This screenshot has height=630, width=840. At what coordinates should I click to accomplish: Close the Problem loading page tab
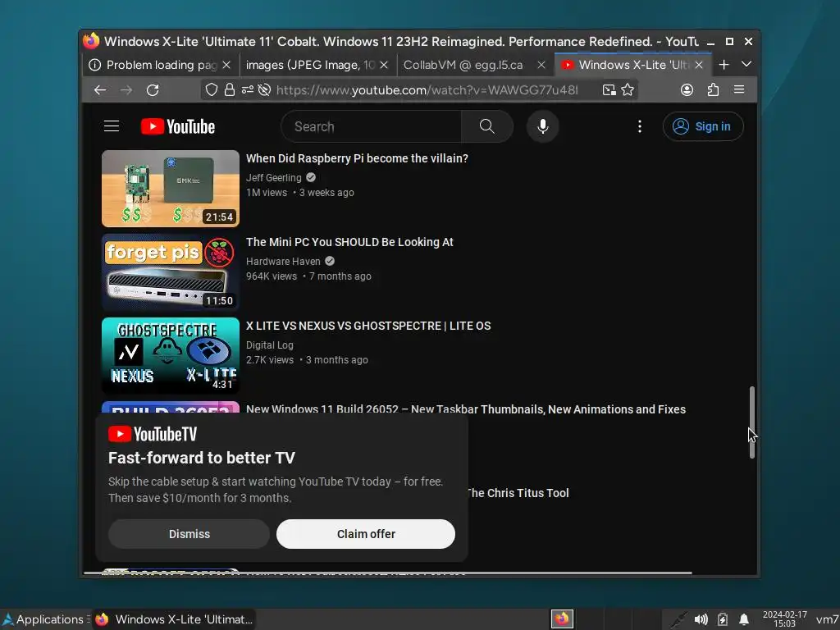tap(226, 65)
